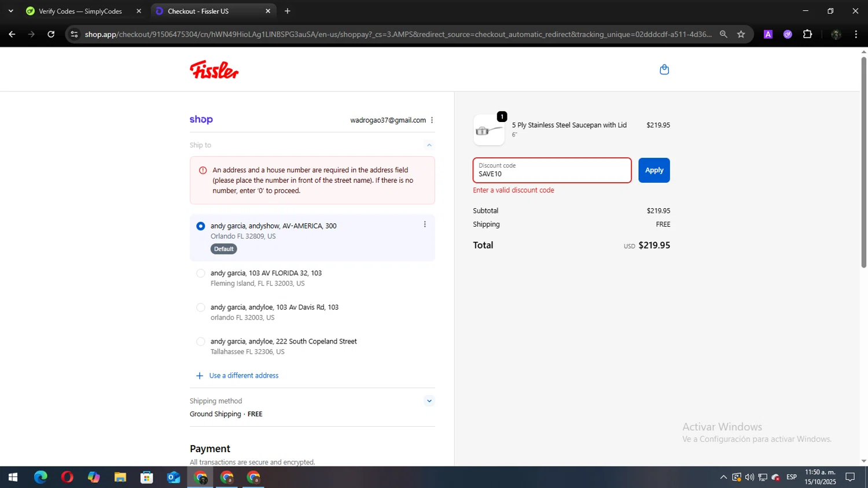Launch Opera browser from taskbar

tap(67, 477)
